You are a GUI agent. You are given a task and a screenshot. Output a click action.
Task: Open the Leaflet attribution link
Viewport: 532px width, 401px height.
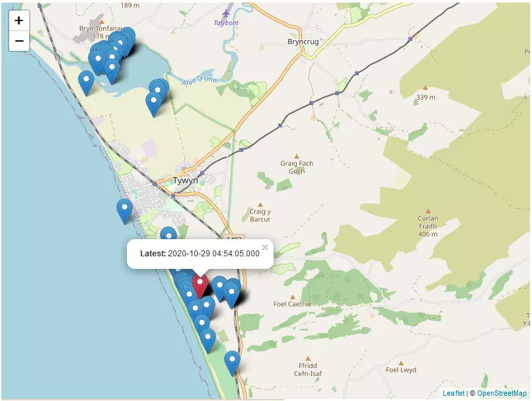click(x=453, y=393)
